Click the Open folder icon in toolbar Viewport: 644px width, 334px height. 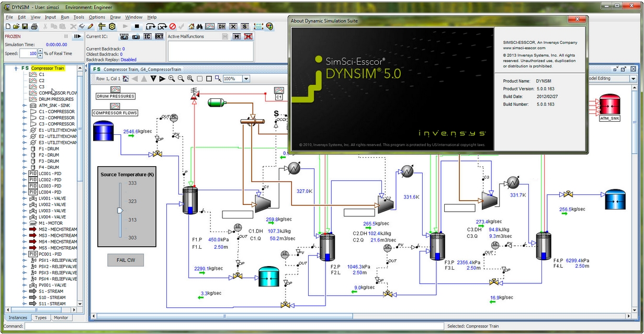pos(16,26)
